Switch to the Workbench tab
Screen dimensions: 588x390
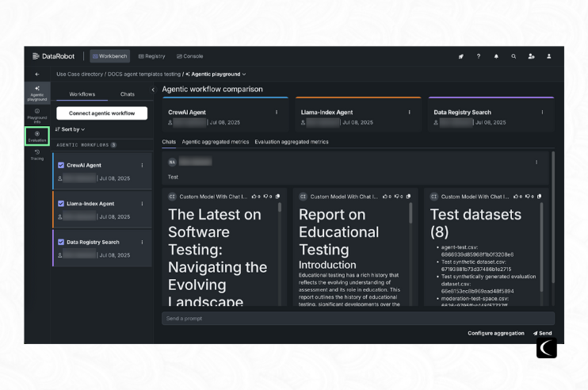110,56
